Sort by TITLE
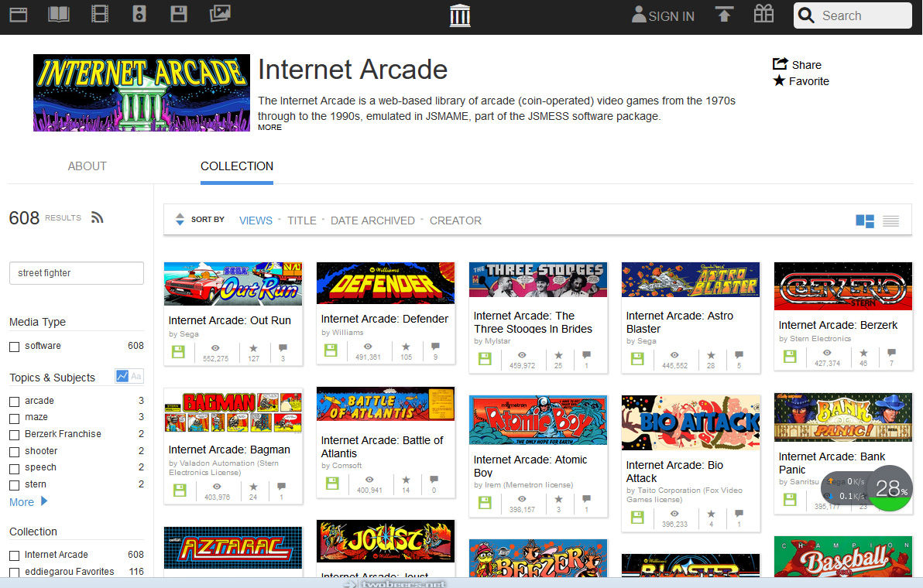This screenshot has height=588, width=923. pos(302,220)
